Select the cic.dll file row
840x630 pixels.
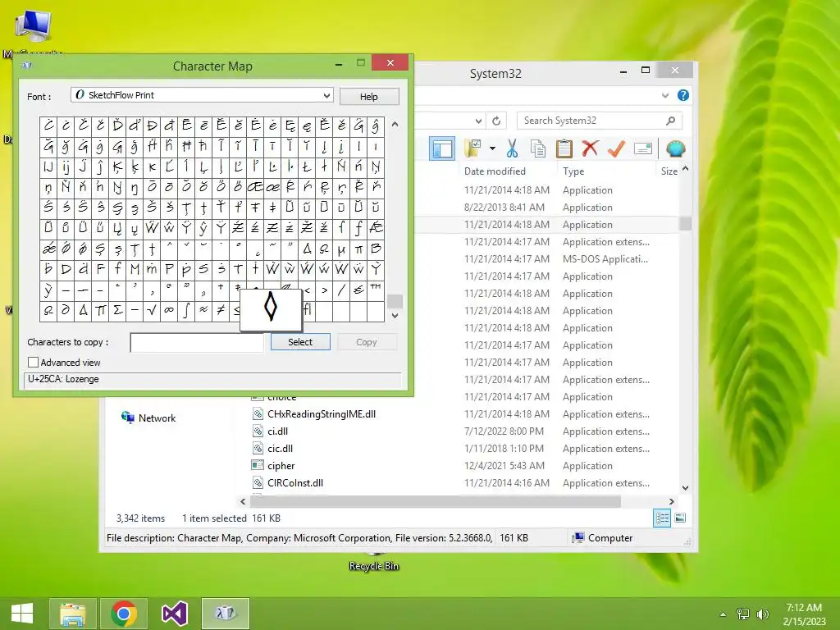[x=281, y=449]
